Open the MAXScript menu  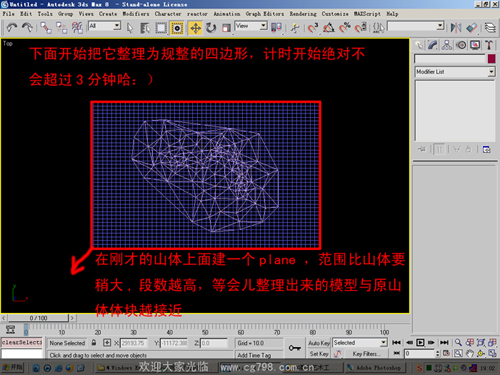tap(367, 14)
